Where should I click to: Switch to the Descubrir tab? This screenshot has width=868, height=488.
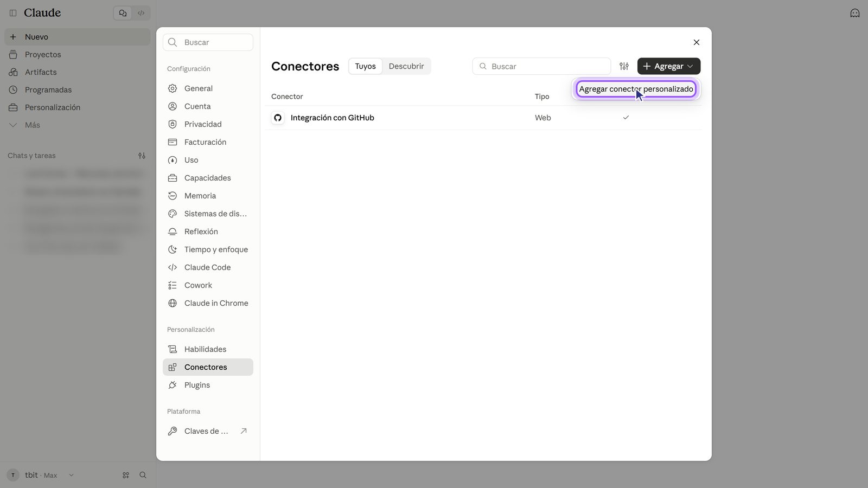pos(406,66)
